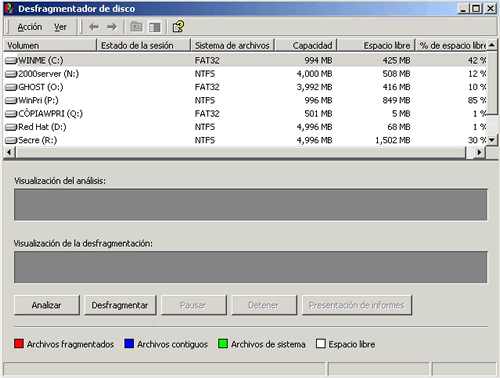
Task: Sort by Estado de la sesión column header
Action: [x=143, y=45]
